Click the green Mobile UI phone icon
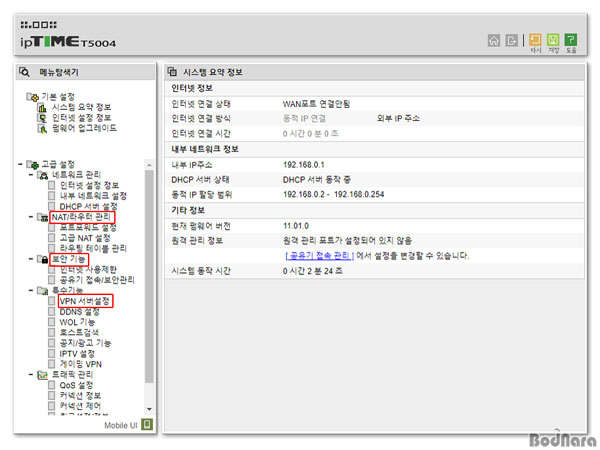Screen dimensions: 600x450 tap(147, 425)
